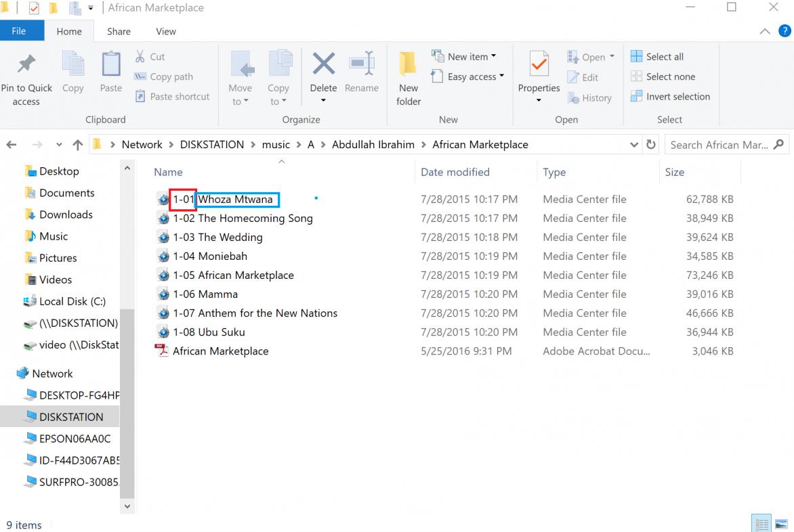The width and height of the screenshot is (794, 532).
Task: Open the File menu
Action: pos(19,31)
